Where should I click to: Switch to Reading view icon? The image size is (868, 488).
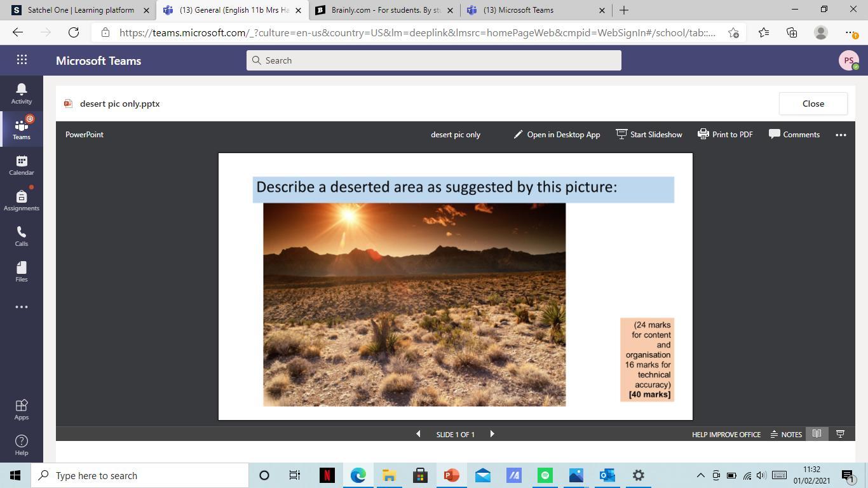click(x=817, y=434)
